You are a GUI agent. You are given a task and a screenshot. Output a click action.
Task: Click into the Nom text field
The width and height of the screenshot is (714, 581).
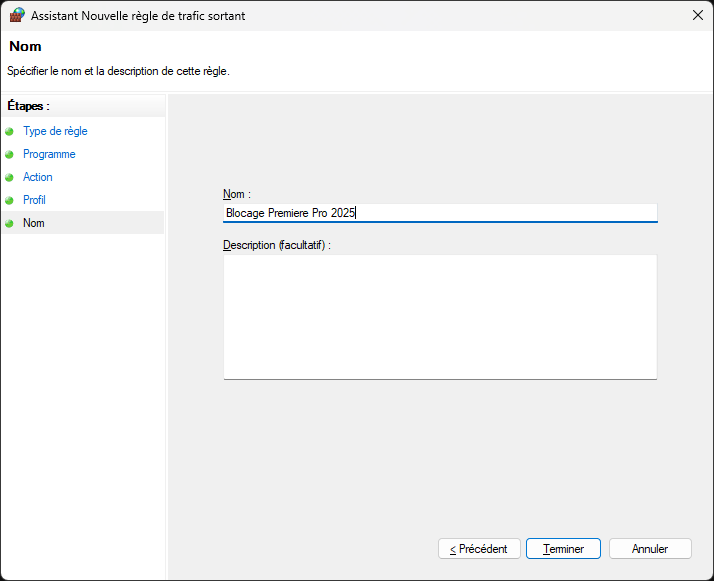(x=440, y=213)
